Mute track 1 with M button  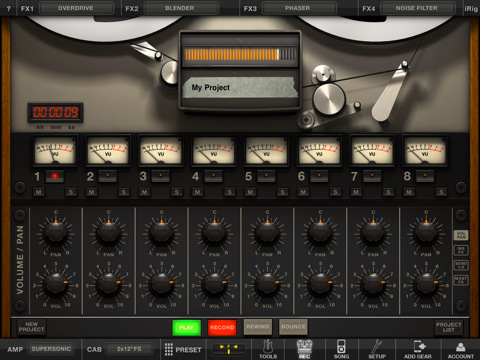tap(39, 192)
